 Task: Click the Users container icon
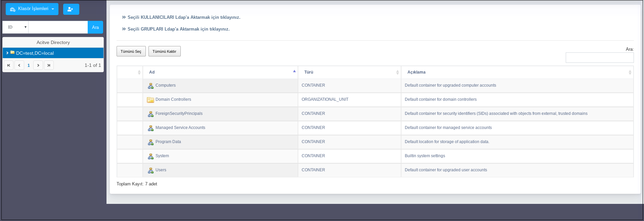point(151,170)
